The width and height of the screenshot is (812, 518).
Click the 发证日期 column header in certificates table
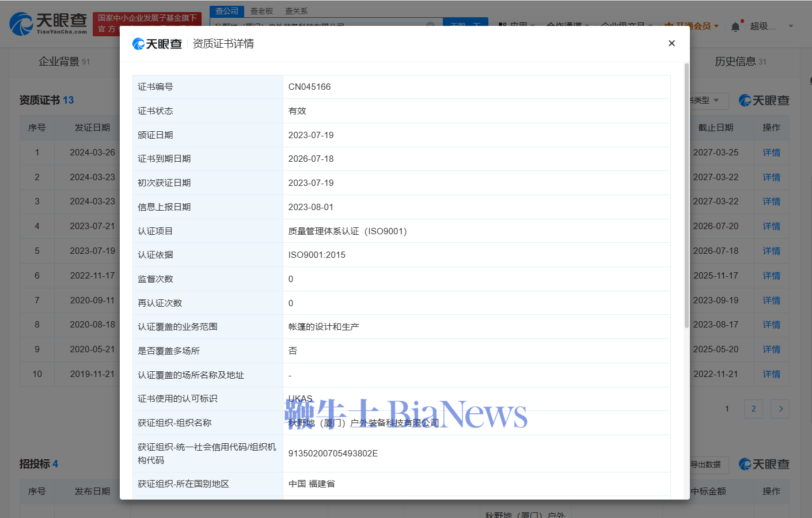[92, 128]
